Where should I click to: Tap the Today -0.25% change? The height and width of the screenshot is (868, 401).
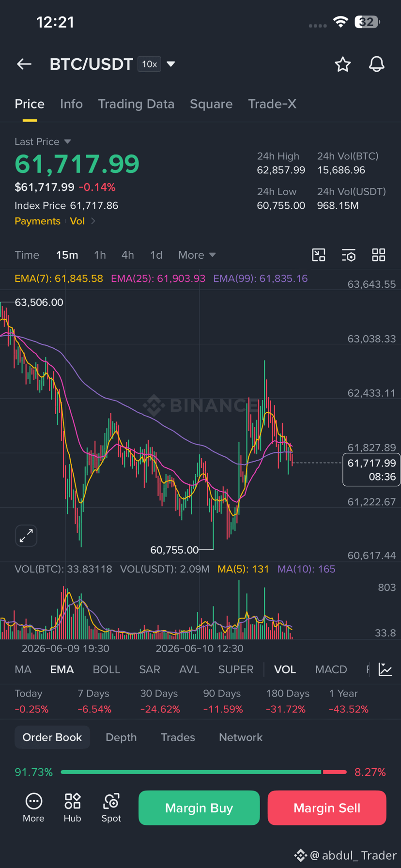pos(31,701)
